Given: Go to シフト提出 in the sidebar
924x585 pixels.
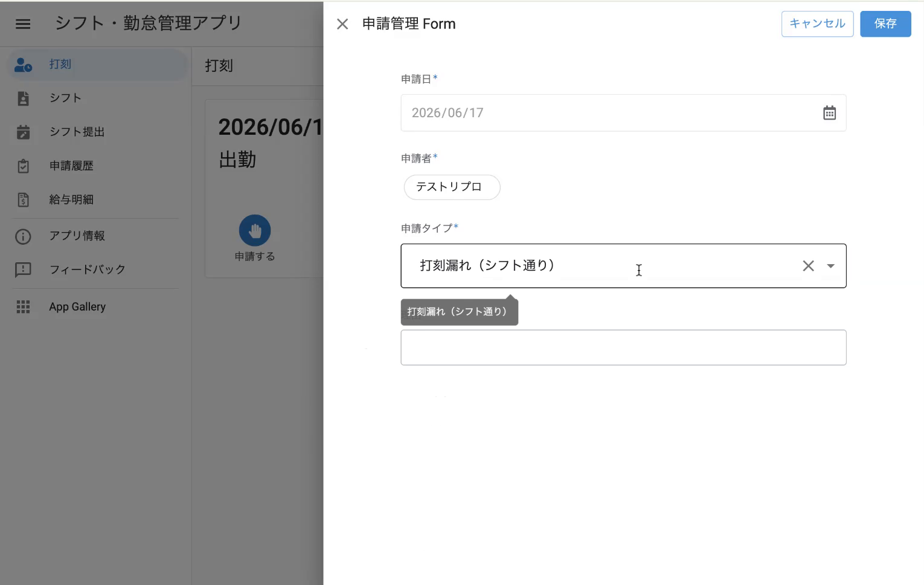Looking at the screenshot, I should point(98,132).
